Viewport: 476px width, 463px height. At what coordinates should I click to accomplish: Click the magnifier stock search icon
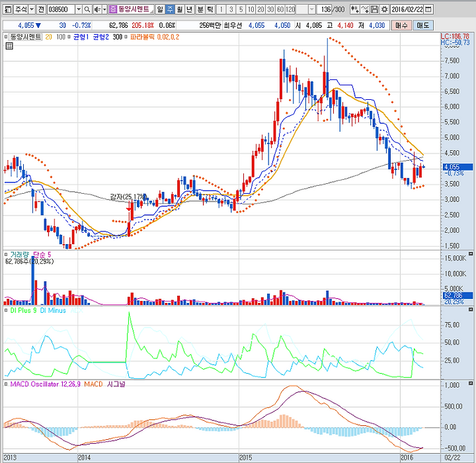87,9
